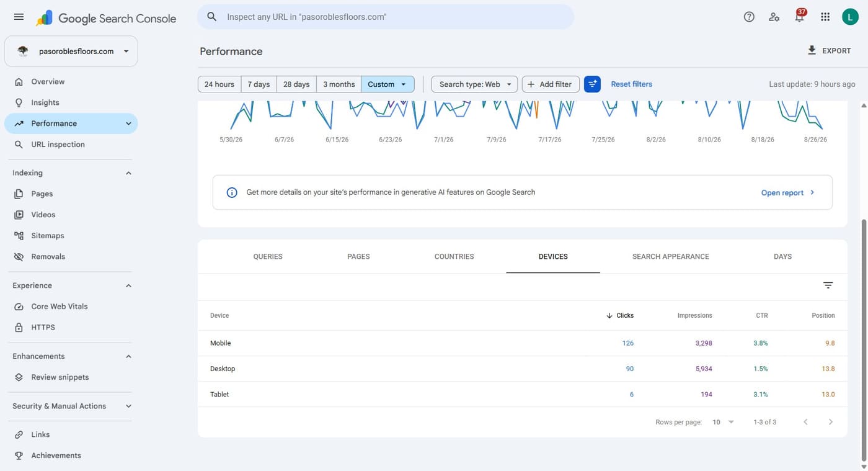The width and height of the screenshot is (868, 471).
Task: Open notifications bell with 37 badge
Action: pos(799,16)
